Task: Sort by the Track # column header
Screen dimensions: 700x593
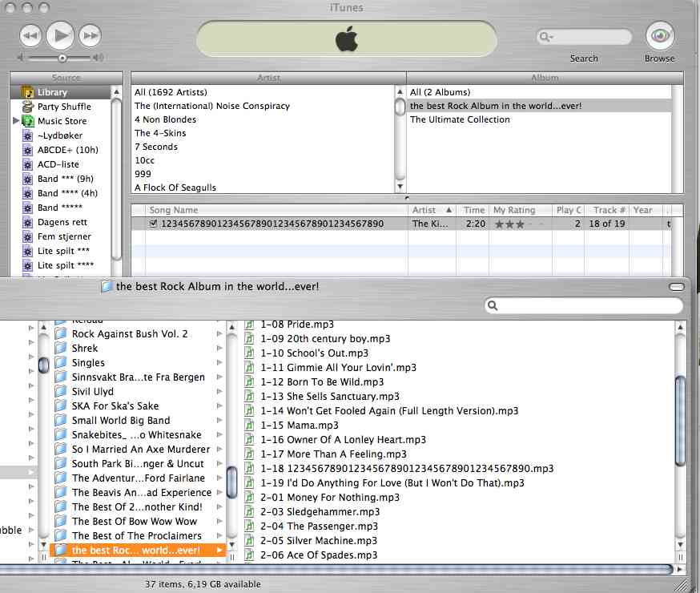Action: coord(607,210)
